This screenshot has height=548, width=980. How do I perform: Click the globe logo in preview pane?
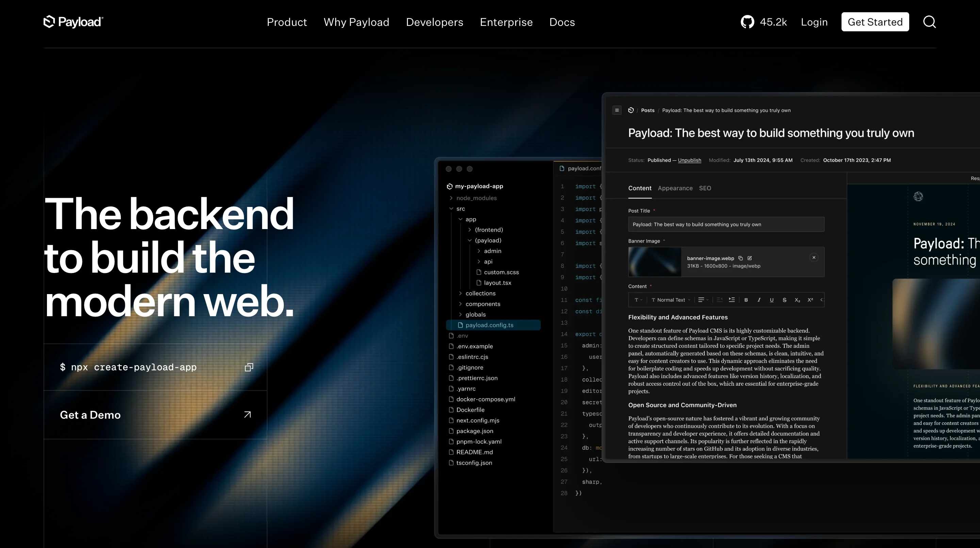(x=918, y=196)
